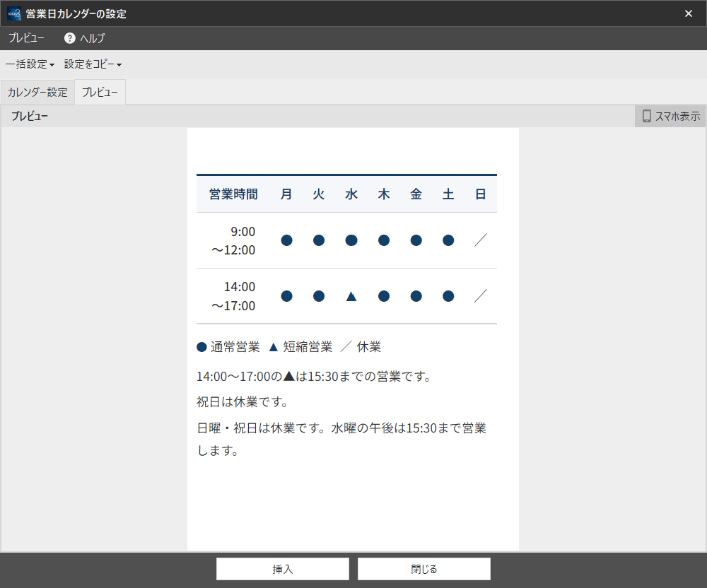The width and height of the screenshot is (707, 588).
Task: Click the プレビュー panel heading
Action: coord(29,116)
